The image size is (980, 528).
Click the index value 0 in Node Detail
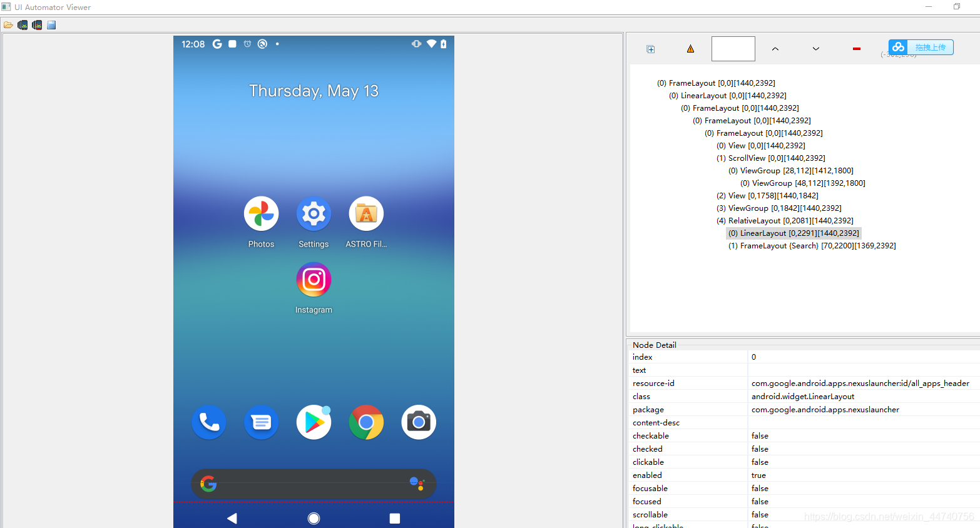pos(753,357)
